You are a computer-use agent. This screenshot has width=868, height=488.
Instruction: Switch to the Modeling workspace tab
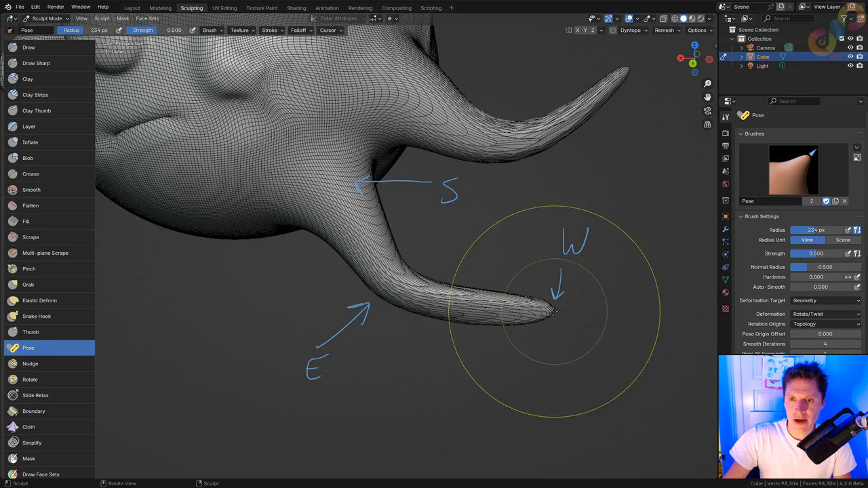point(160,8)
